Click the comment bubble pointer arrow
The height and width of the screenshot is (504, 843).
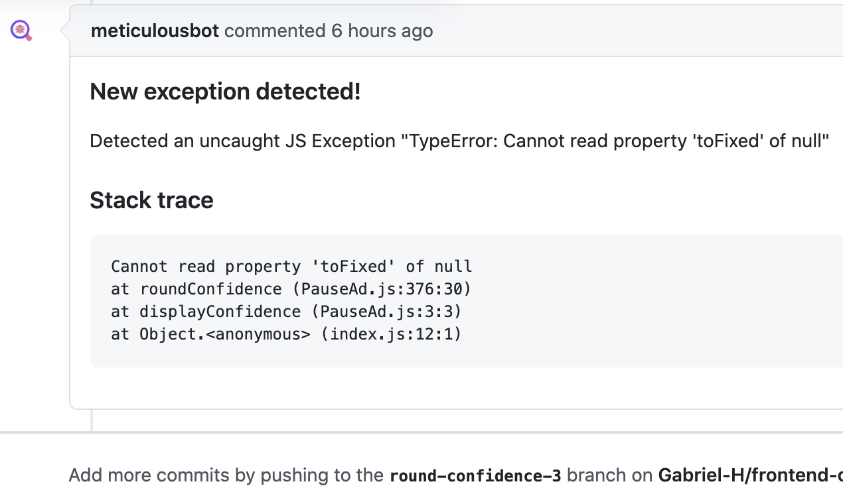pyautogui.click(x=65, y=31)
